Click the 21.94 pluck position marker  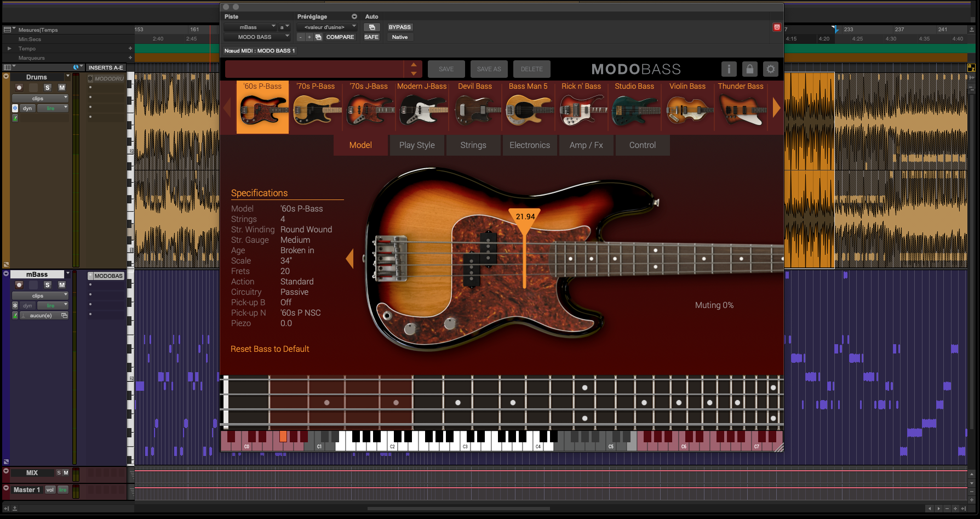525,217
